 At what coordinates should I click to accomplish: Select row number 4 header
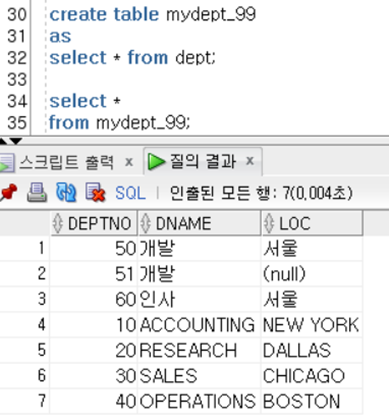pos(25,325)
